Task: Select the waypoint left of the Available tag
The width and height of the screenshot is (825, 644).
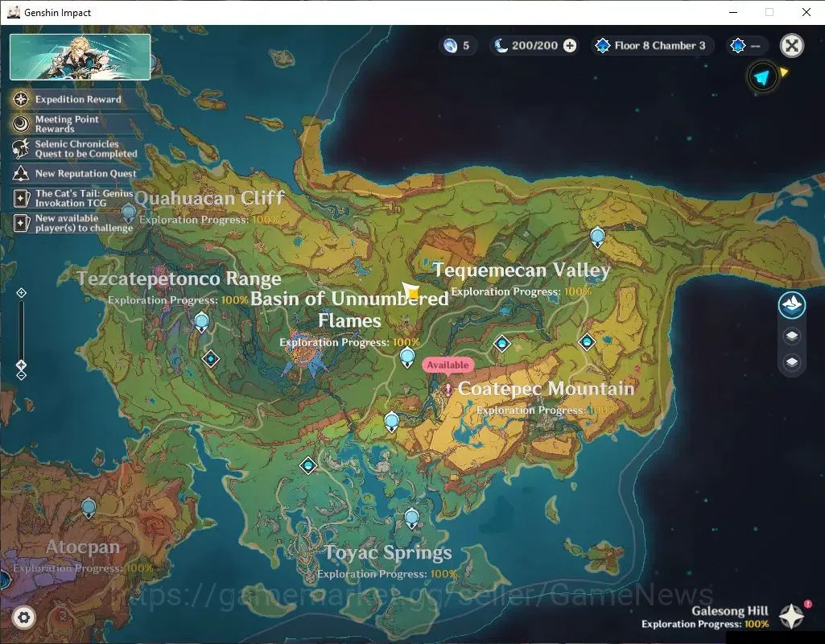Action: click(x=407, y=357)
